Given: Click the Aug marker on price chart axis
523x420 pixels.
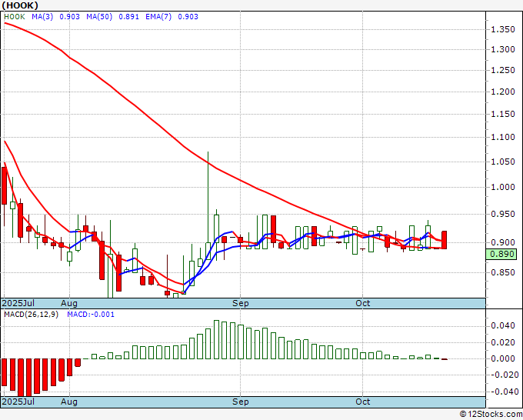Looking at the screenshot, I should click(69, 303).
